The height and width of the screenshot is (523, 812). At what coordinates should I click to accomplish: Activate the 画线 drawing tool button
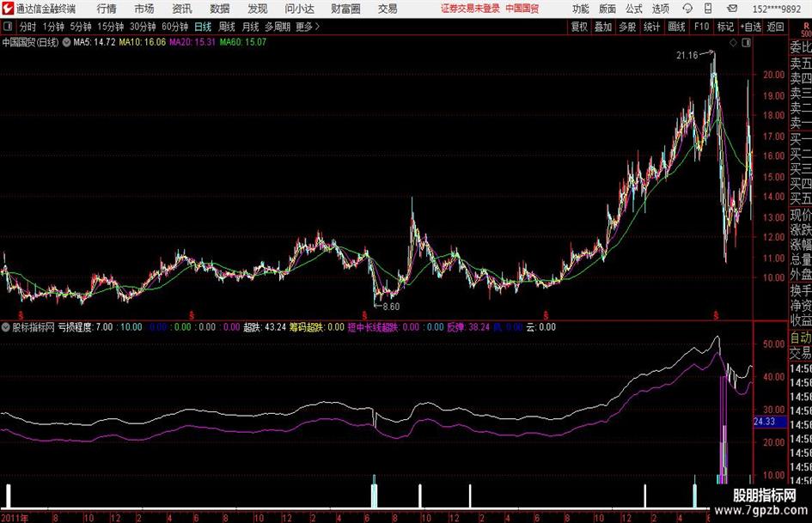pos(676,27)
